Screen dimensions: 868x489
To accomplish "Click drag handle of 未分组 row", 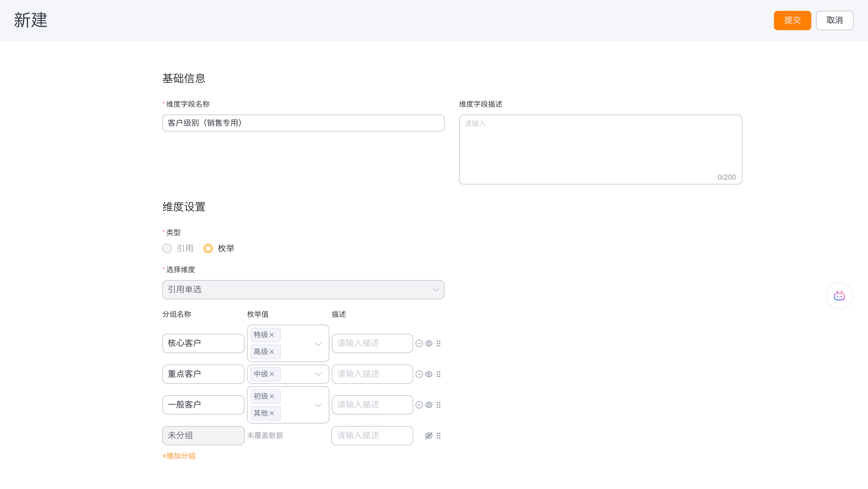I will tap(439, 436).
